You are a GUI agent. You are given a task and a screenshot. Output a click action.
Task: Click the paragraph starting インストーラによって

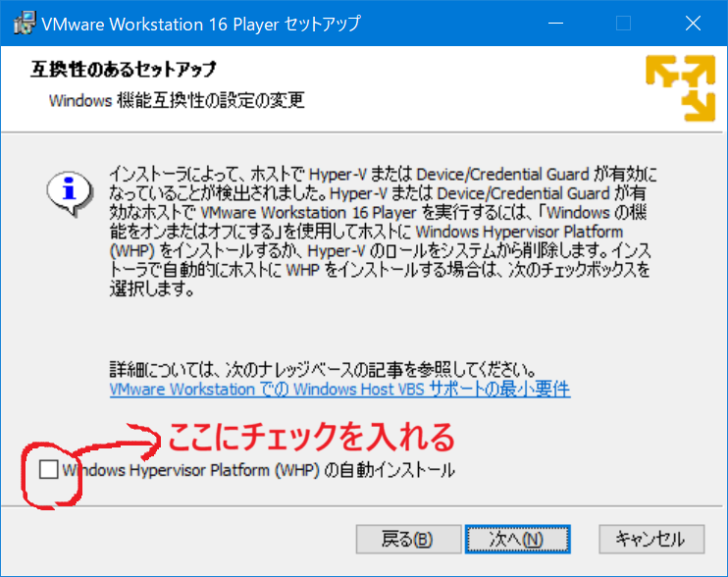pyautogui.click(x=383, y=232)
